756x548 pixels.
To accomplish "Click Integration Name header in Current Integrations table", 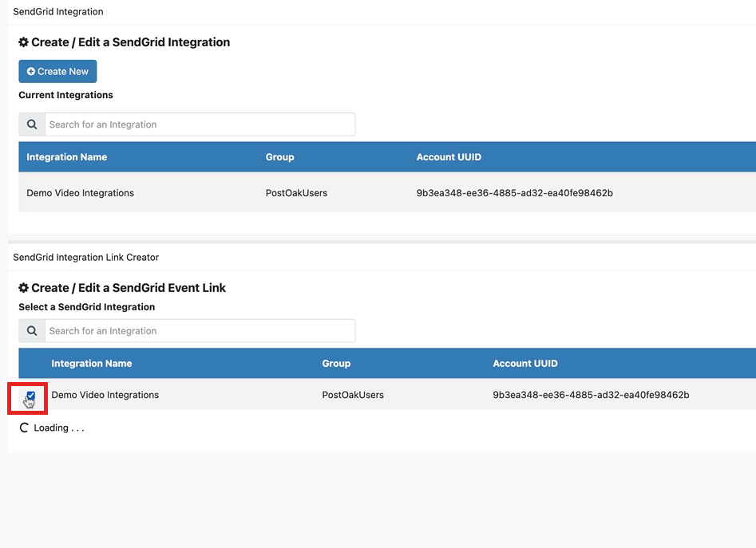I will pos(66,157).
